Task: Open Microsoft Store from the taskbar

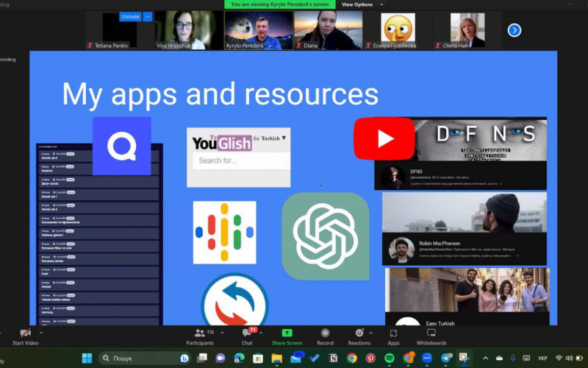Action: [258, 358]
